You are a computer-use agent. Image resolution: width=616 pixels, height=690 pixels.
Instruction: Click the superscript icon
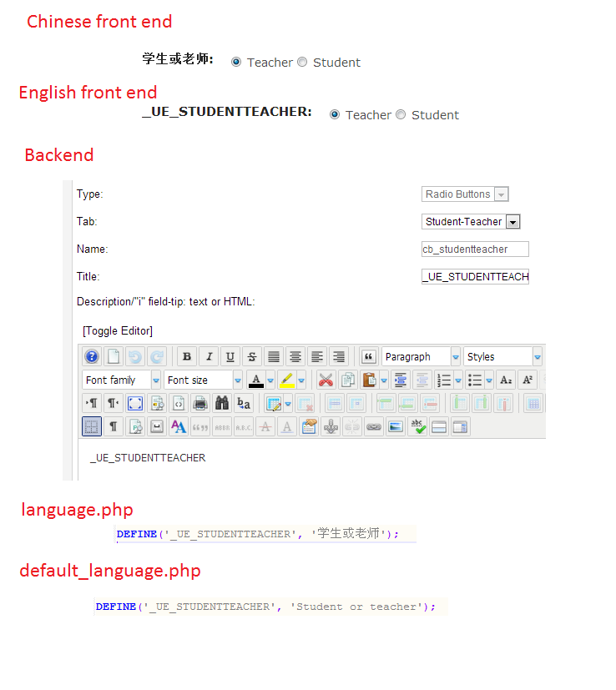pos(528,380)
